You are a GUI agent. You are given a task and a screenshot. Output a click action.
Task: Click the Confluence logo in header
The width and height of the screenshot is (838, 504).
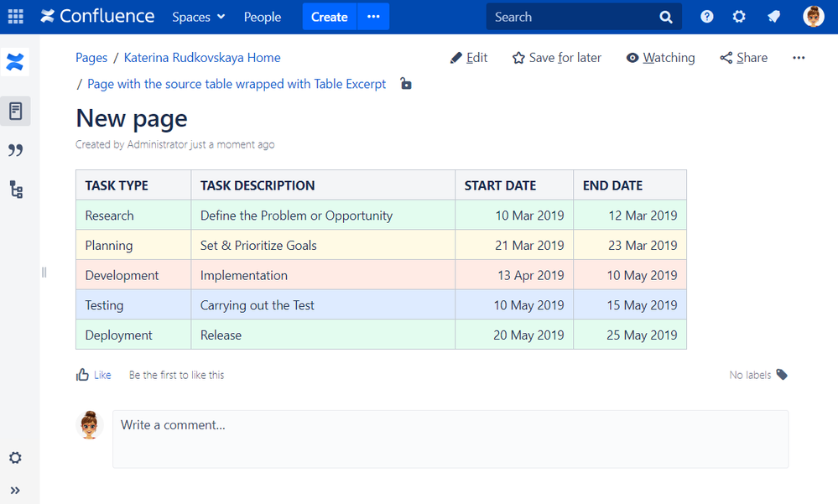click(x=97, y=17)
